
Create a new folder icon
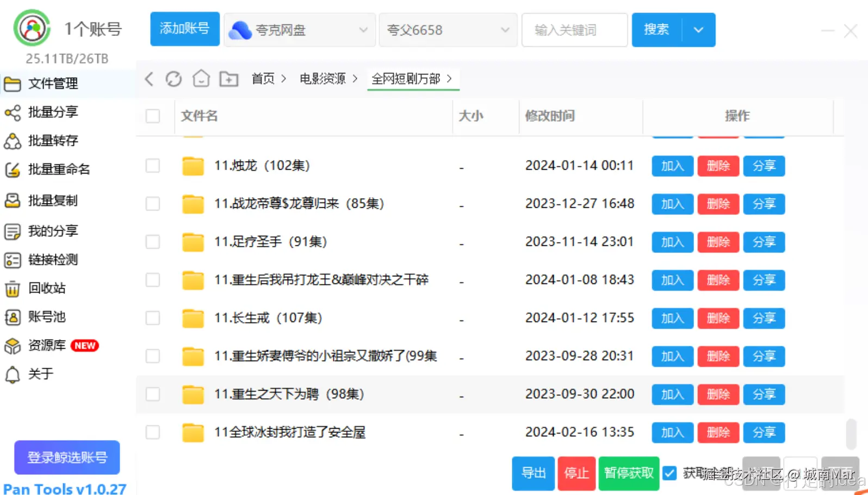coord(229,79)
